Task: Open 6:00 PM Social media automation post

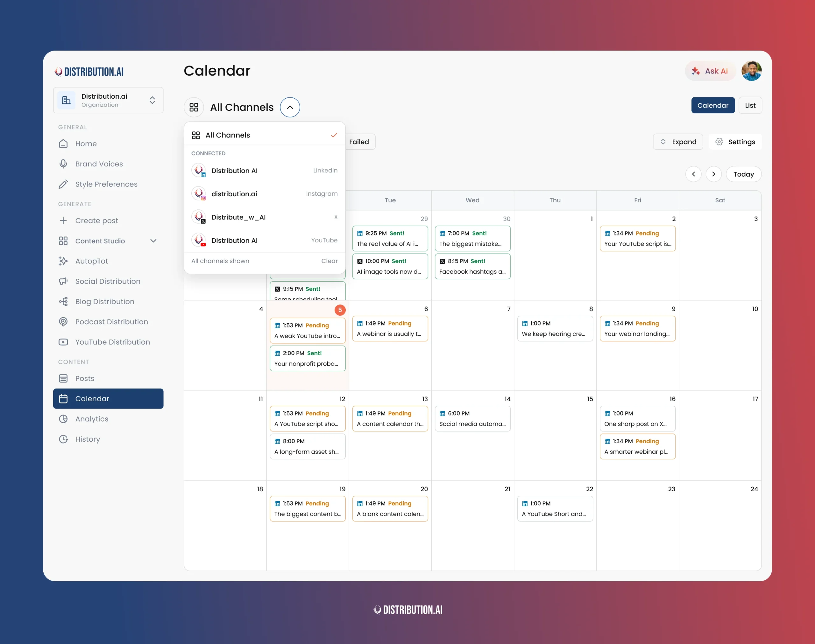Action: [x=472, y=419]
